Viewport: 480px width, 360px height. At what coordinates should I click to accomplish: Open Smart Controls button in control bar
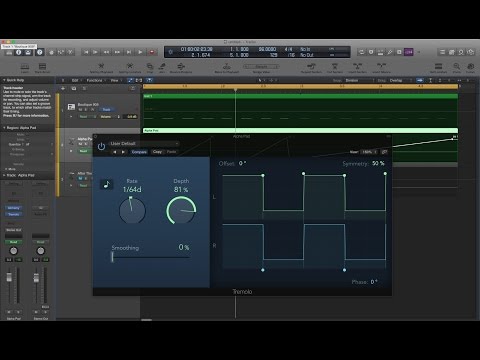point(51,52)
